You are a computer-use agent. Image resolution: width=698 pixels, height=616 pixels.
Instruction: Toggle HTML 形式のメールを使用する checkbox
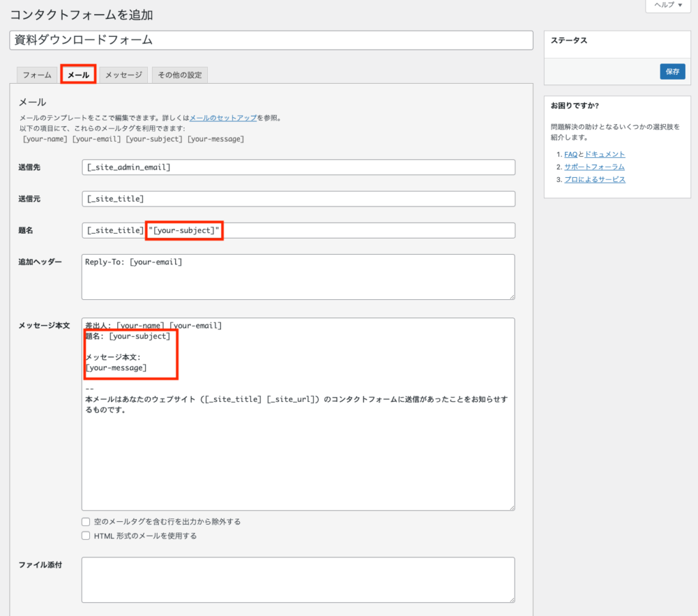tap(86, 536)
